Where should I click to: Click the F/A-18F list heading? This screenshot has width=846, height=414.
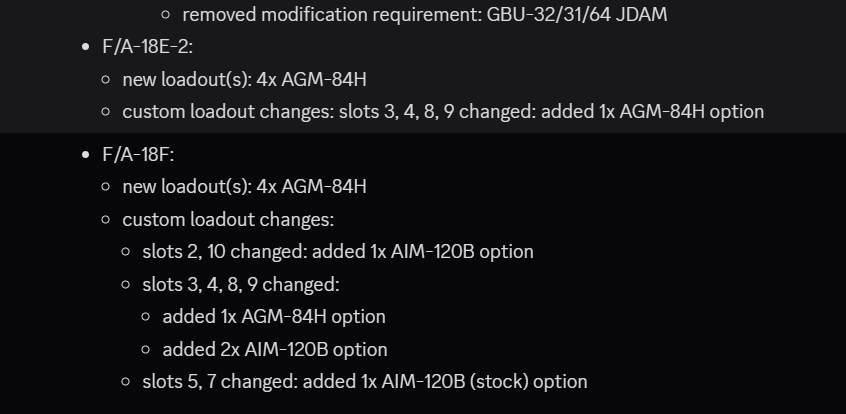tap(138, 154)
